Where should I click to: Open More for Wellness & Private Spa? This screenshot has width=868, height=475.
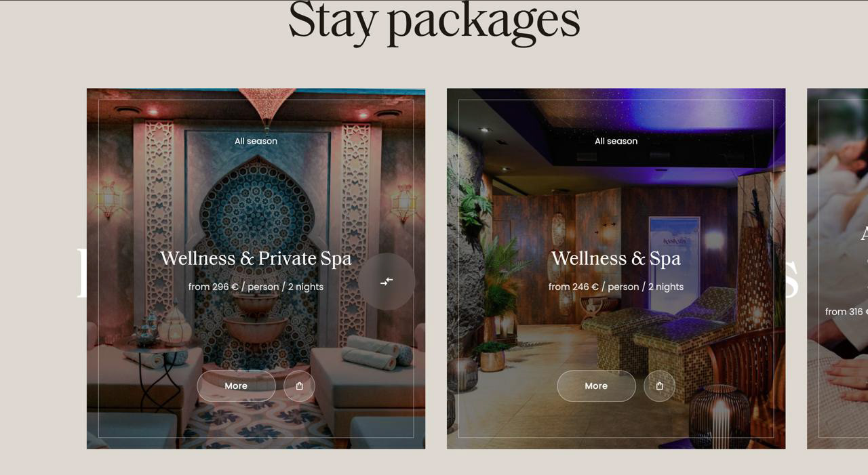pos(236,386)
